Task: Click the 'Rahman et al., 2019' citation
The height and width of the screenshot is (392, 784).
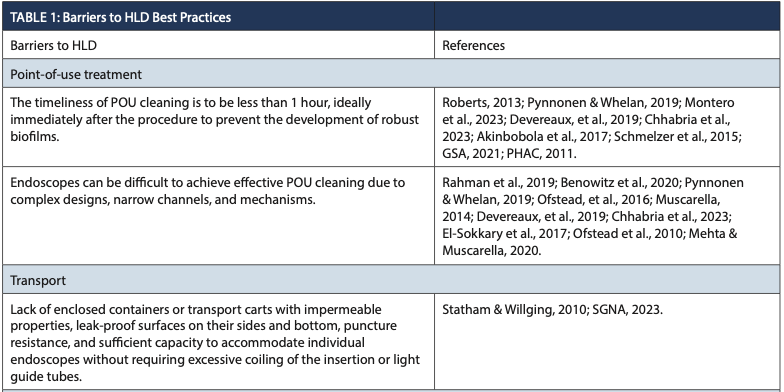Action: click(497, 182)
